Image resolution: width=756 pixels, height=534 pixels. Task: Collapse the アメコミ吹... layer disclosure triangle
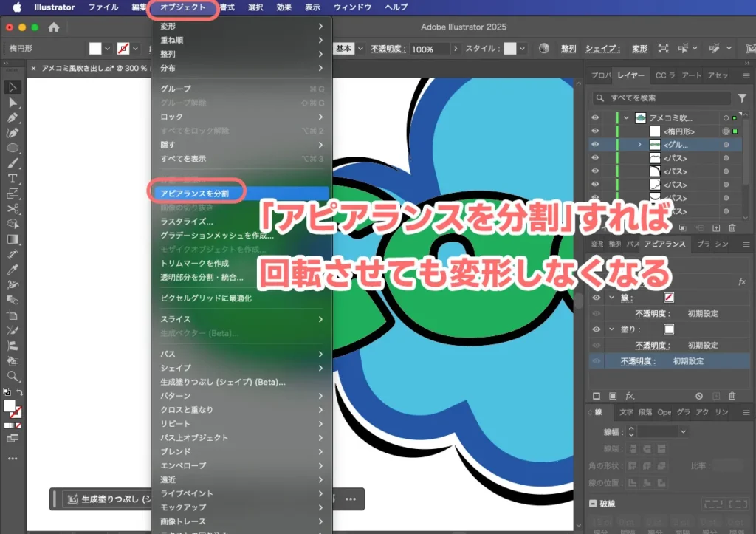point(625,117)
